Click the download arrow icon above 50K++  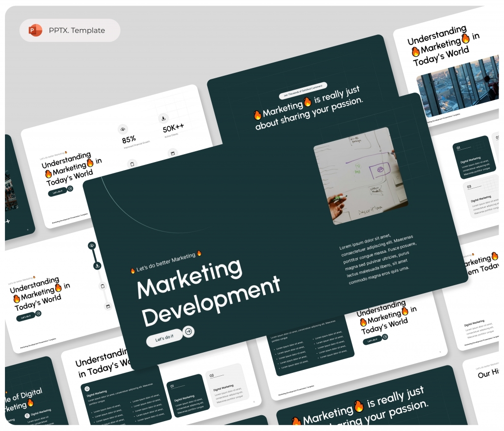(164, 118)
